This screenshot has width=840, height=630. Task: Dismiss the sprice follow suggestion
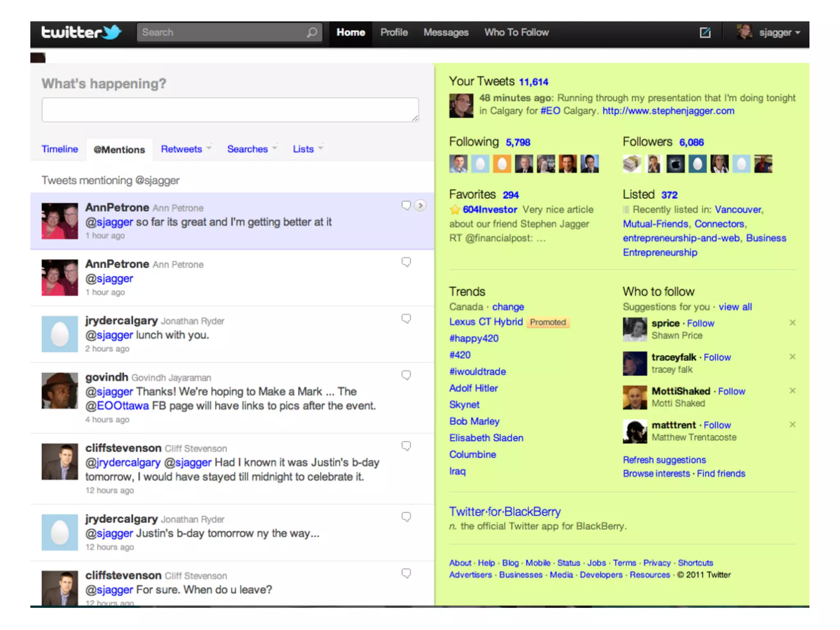(792, 323)
